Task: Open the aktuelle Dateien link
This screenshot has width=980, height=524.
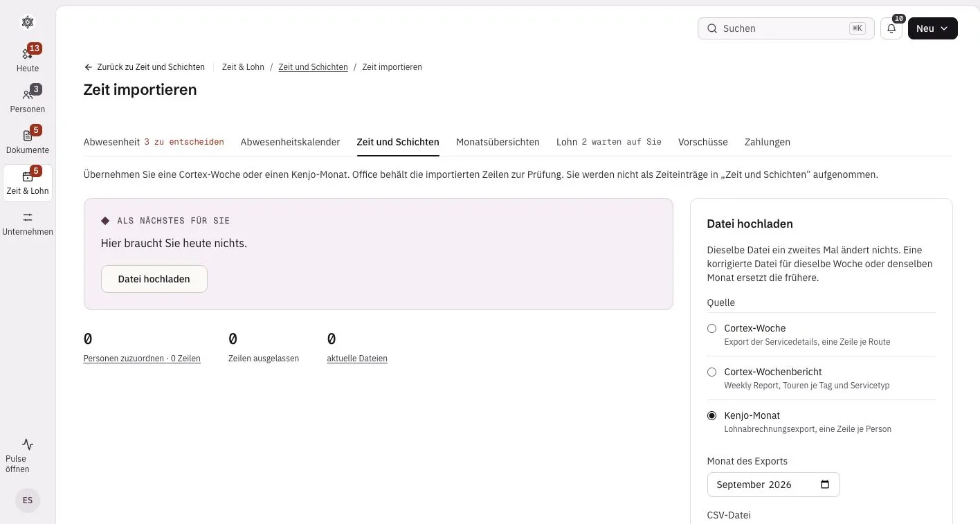Action: point(357,359)
